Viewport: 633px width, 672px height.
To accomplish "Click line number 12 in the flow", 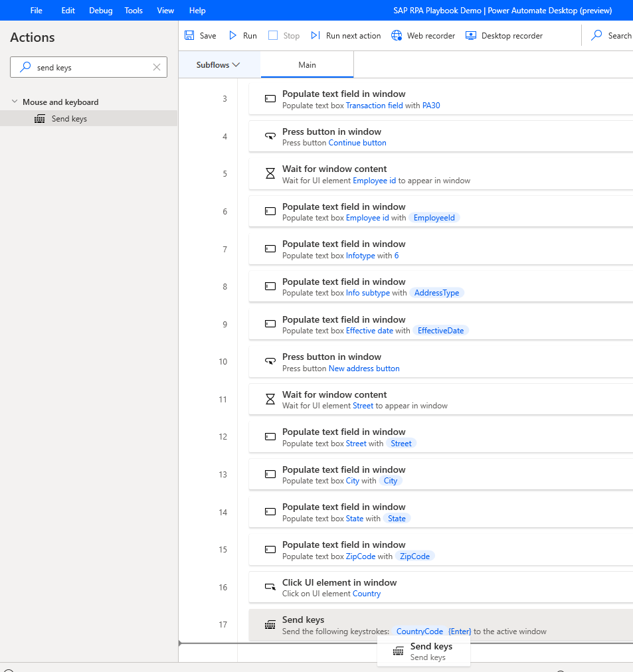I will tap(223, 437).
